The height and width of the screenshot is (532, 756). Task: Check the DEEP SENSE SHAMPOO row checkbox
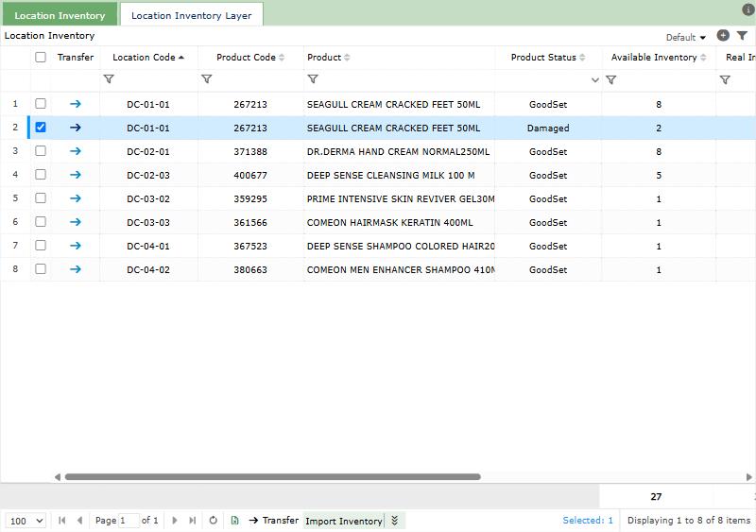[41, 246]
